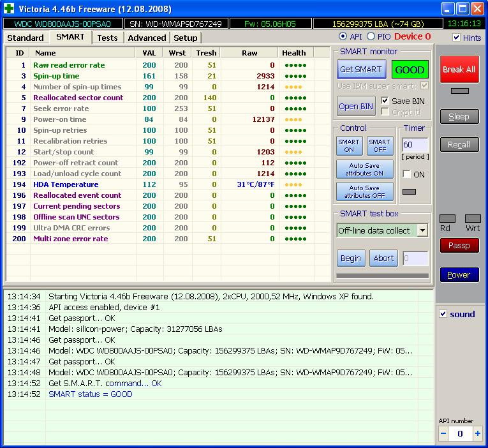This screenshot has width=488, height=448.
Task: Toggle the Crypt it! checkbox
Action: click(385, 112)
